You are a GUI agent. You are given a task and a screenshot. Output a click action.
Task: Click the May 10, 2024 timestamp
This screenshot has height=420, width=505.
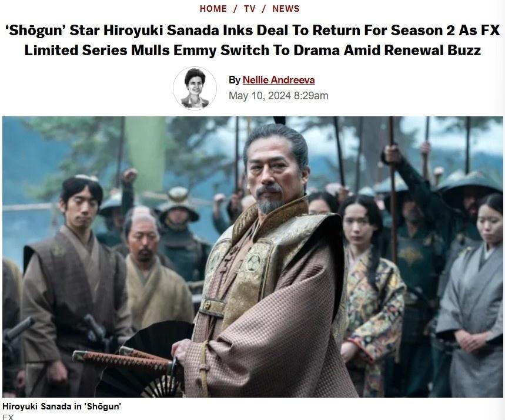pyautogui.click(x=278, y=96)
